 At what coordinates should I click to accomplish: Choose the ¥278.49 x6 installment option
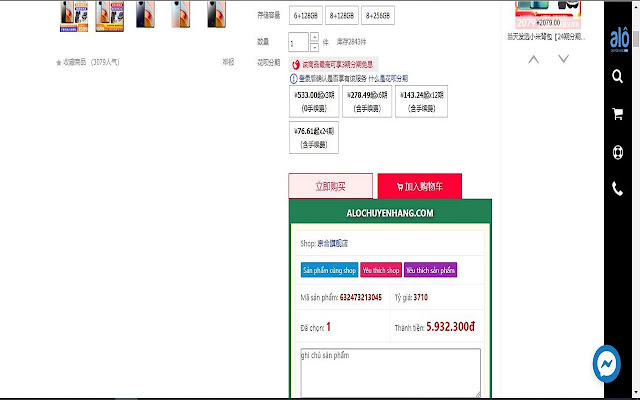pos(367,101)
